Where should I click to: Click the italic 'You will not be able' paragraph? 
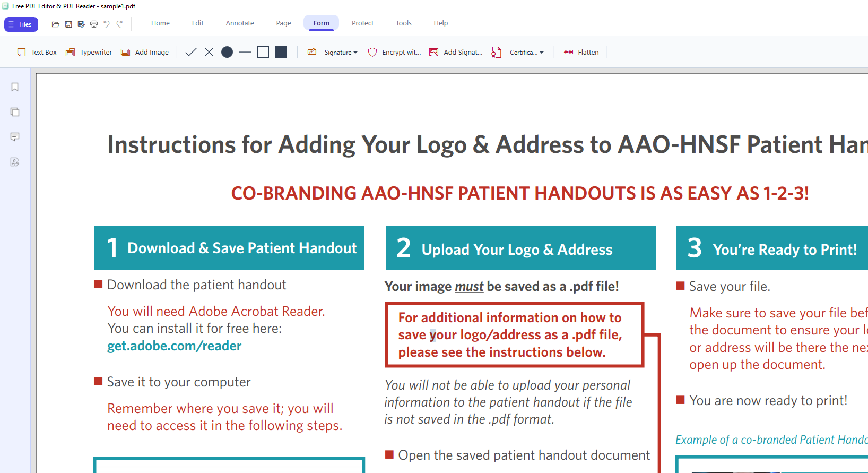coord(508,402)
